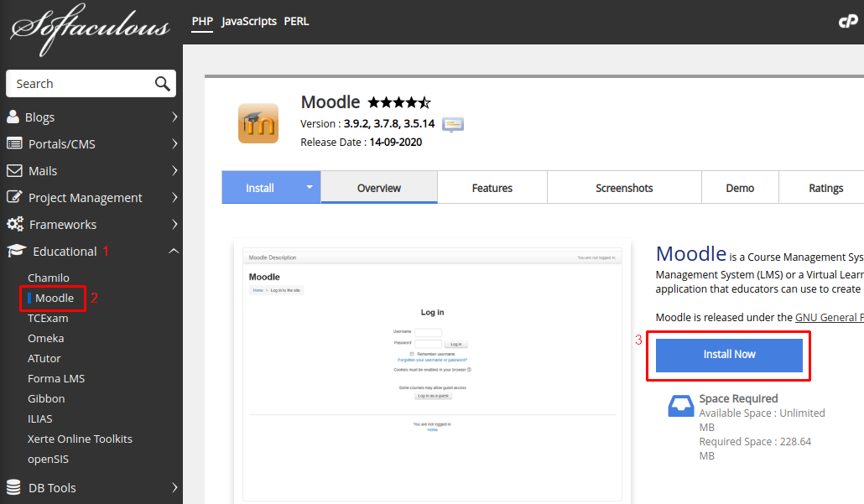Image resolution: width=864 pixels, height=504 pixels.
Task: Click the version numbers 3.9.2, 3.7.8, 3.5.14
Action: click(389, 124)
